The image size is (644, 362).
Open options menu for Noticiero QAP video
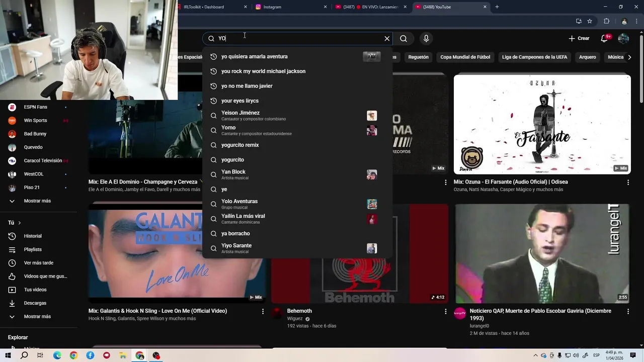point(627,312)
